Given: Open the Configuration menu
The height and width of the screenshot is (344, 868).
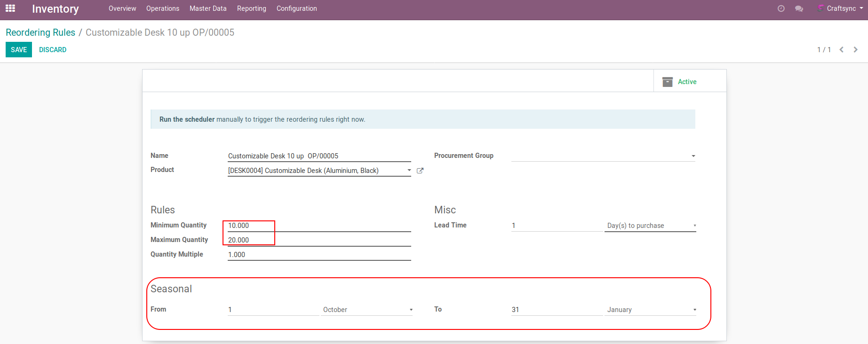Looking at the screenshot, I should pos(296,8).
